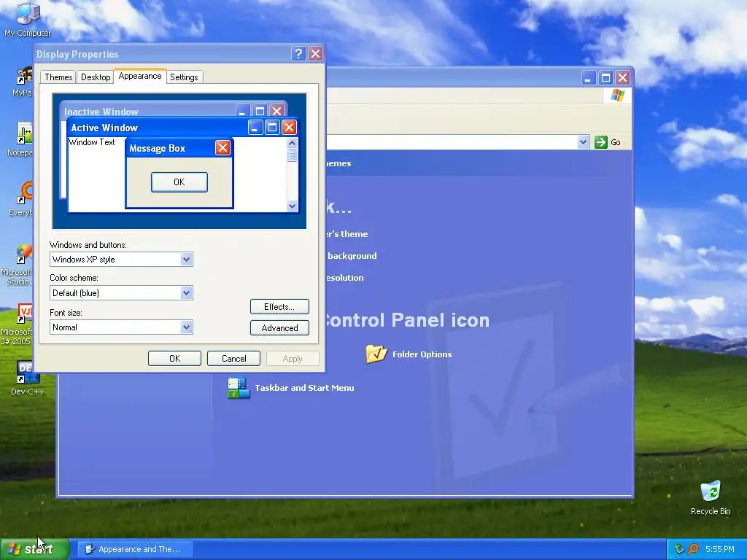Image resolution: width=747 pixels, height=560 pixels.
Task: Expand the address bar dropdown arrow
Action: pyautogui.click(x=583, y=142)
